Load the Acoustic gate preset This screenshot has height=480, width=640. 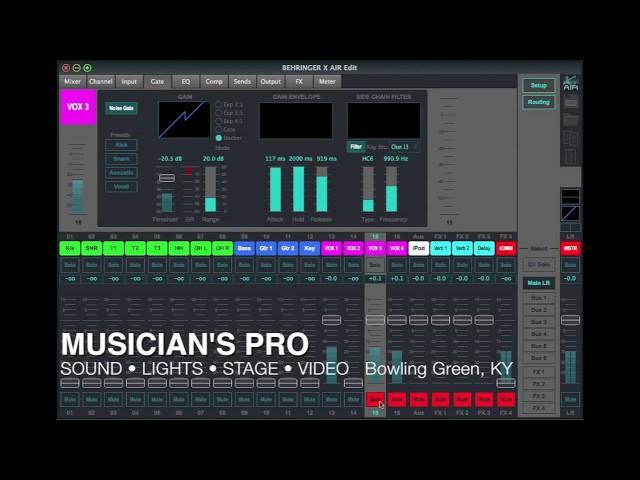pyautogui.click(x=121, y=173)
